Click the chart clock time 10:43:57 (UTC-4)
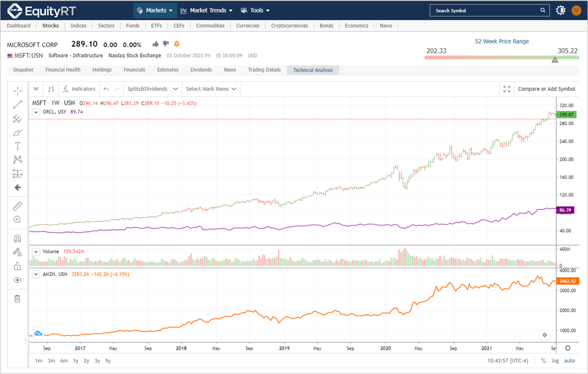The height and width of the screenshot is (374, 588). coord(508,361)
